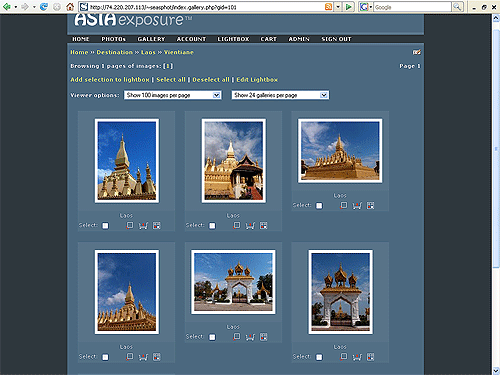Open the address bar history dropdown arrow

(x=338, y=7)
